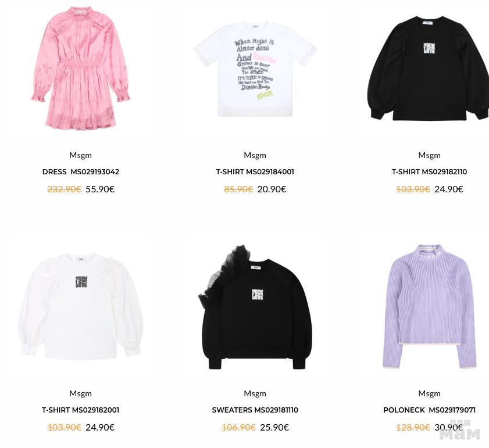Click POLONECK MS029179071 product title
489x448 pixels.
click(430, 410)
